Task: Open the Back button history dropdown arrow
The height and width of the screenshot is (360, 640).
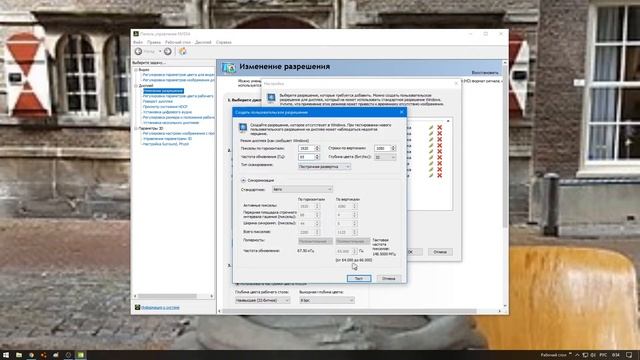Action: coord(160,51)
